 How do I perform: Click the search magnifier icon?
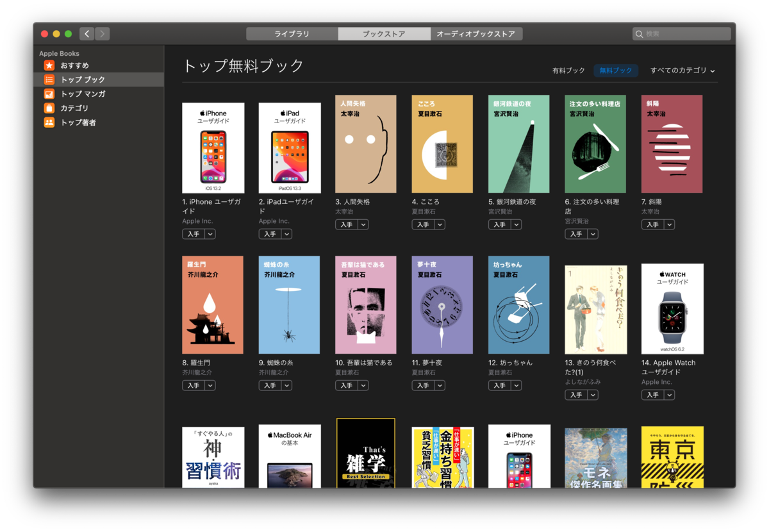pos(640,34)
